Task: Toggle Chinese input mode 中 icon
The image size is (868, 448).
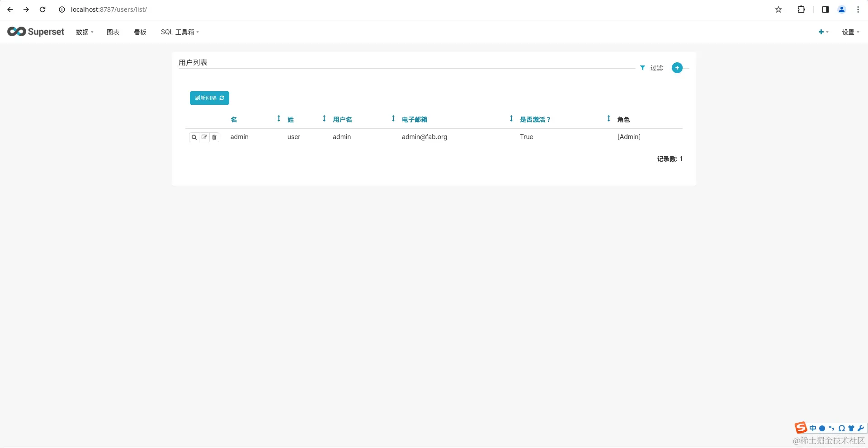Action: click(813, 428)
